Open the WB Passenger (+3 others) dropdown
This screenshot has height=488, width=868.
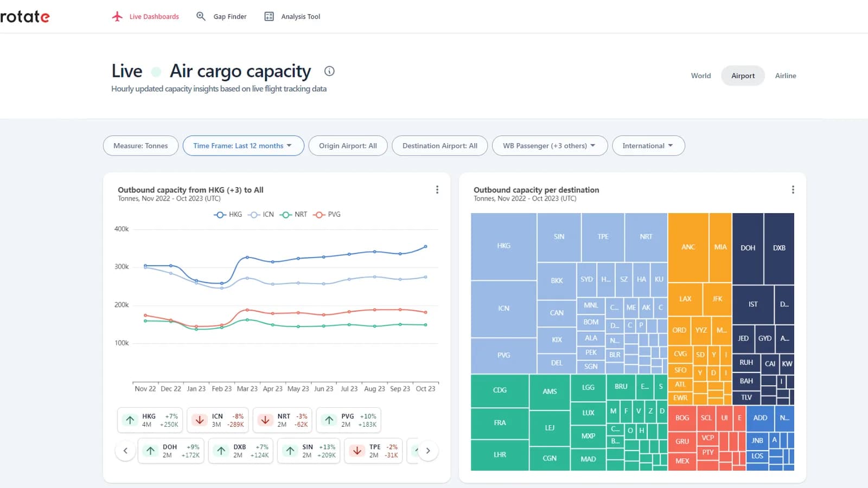550,146
